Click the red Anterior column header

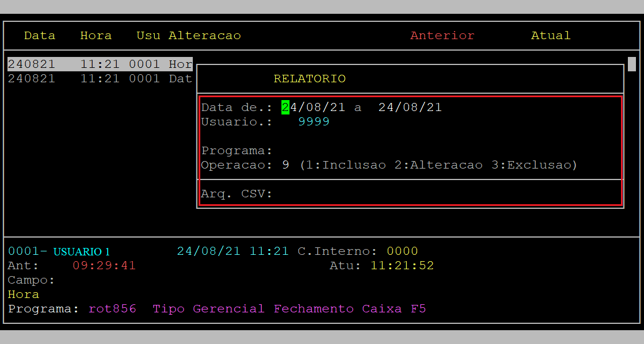pos(442,36)
